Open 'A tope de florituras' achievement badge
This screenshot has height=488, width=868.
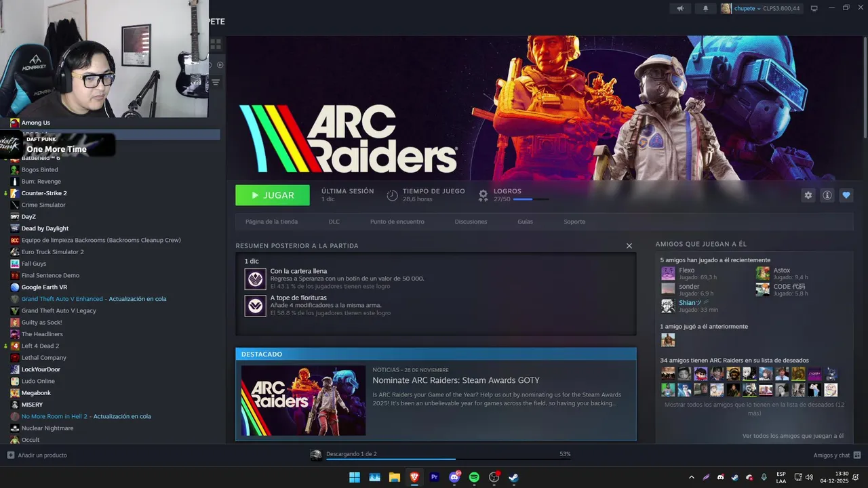[255, 306]
